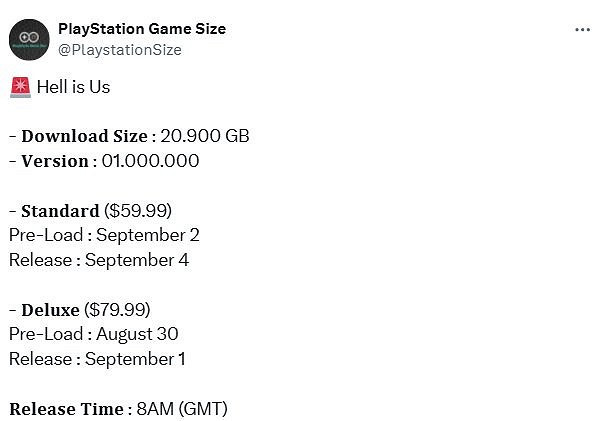Open the PlayStation Game Size display name link

click(x=142, y=29)
